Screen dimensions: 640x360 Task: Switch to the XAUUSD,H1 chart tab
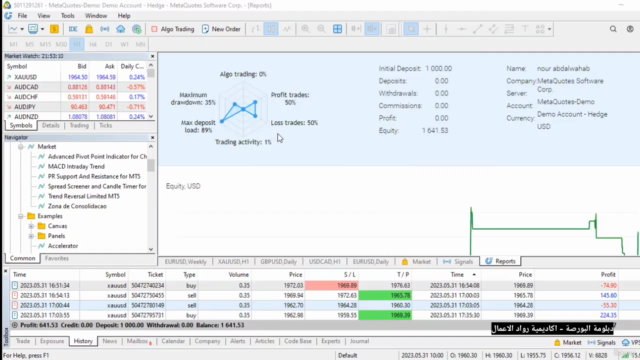[x=233, y=262]
